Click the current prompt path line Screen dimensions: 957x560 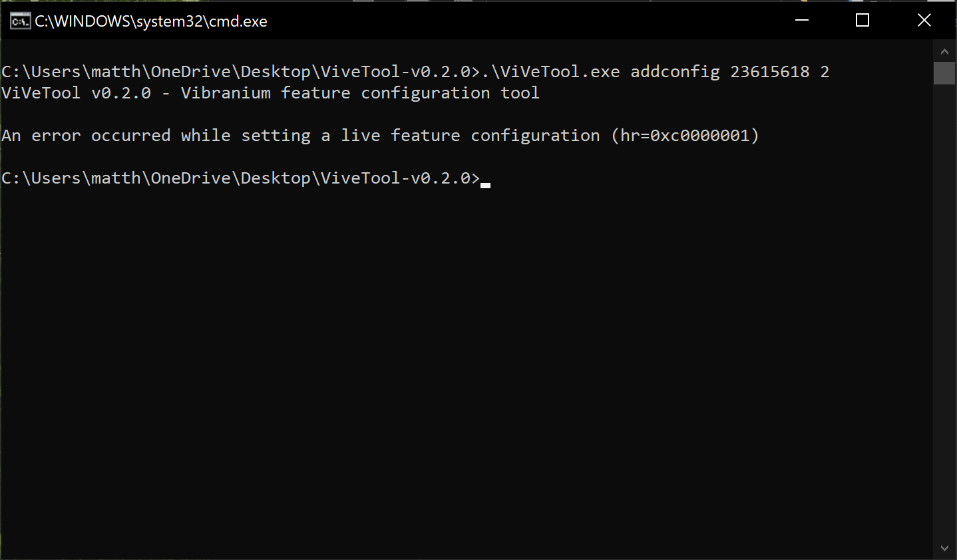[240, 178]
